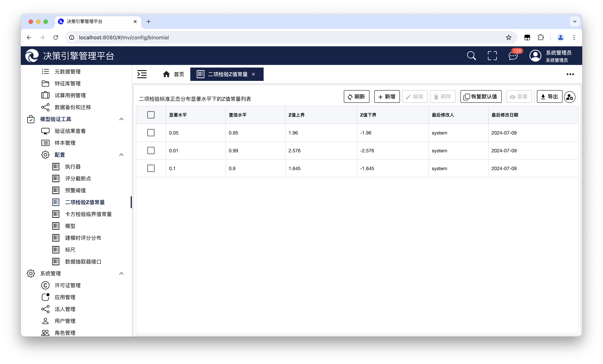
Task: Collapse the 模型验证工具 menu section
Action: pyautogui.click(x=121, y=119)
